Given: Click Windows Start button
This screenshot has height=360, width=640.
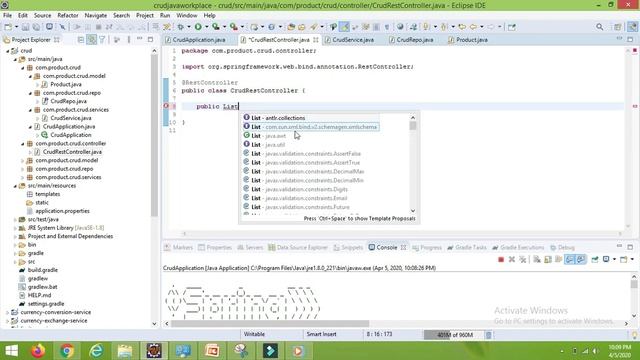Looking at the screenshot, I should 11,351.
